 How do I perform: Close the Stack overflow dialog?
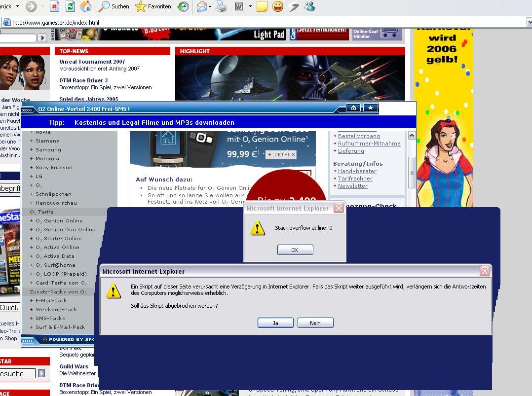click(339, 208)
